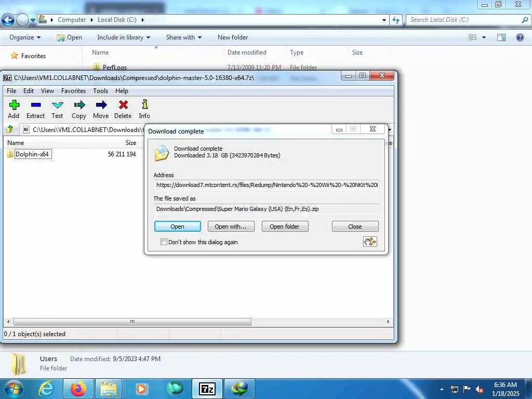Open Internet Explorer from the taskbar
532x399 pixels.
[x=46, y=389]
